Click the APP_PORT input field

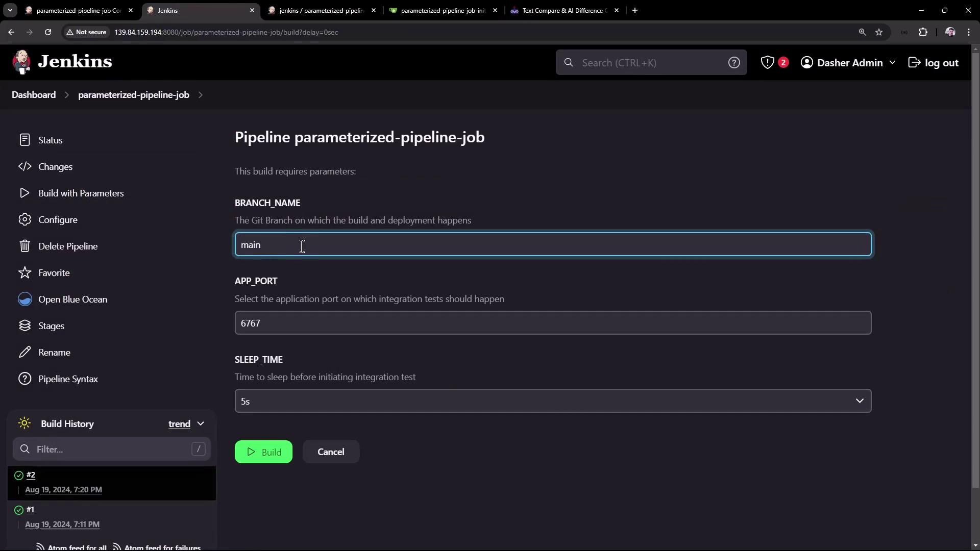coord(553,323)
